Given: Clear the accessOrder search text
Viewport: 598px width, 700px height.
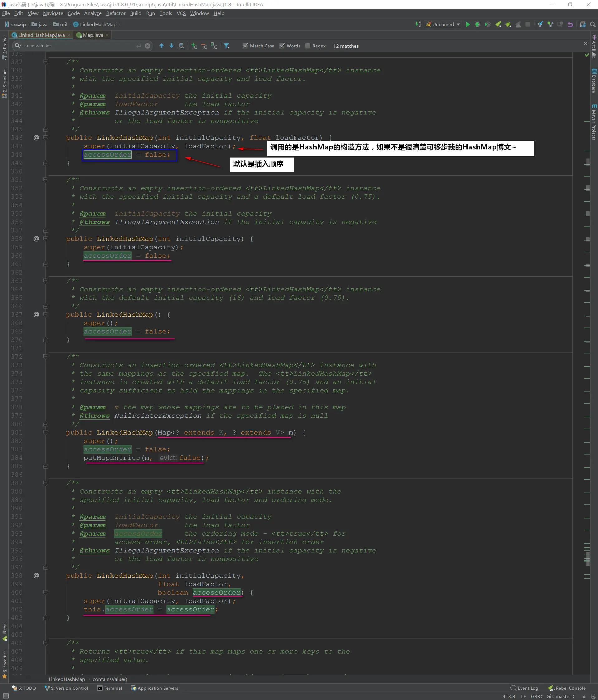Looking at the screenshot, I should (147, 46).
